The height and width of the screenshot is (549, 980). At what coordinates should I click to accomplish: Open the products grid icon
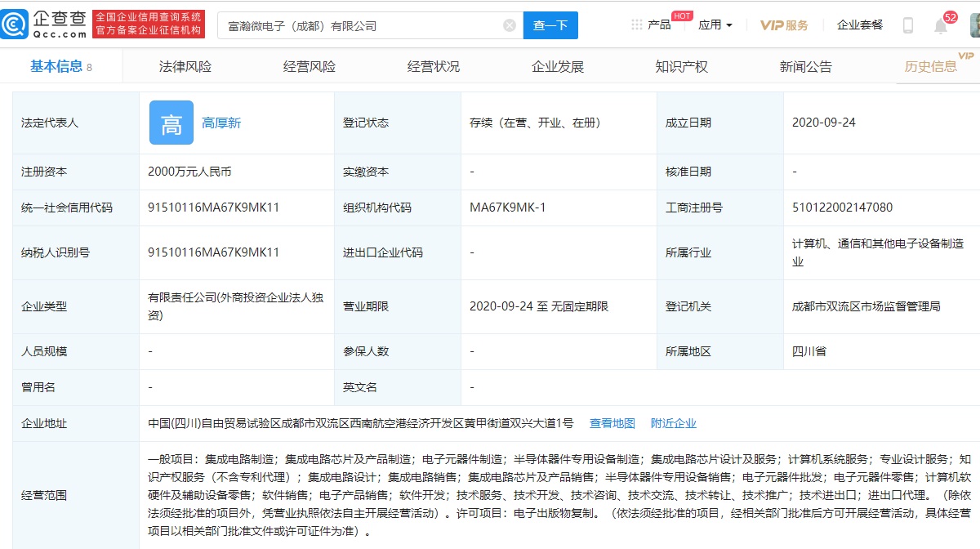coord(636,25)
